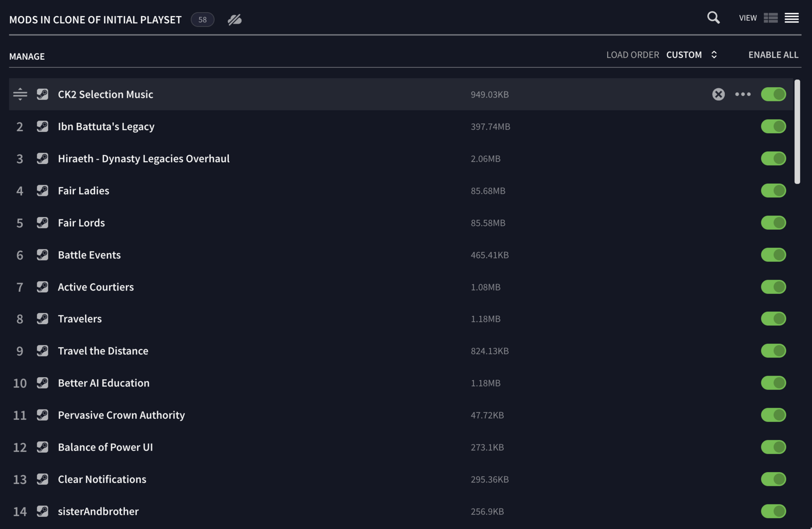Click Steam icon beside Travelers
812x529 pixels.
(43, 318)
